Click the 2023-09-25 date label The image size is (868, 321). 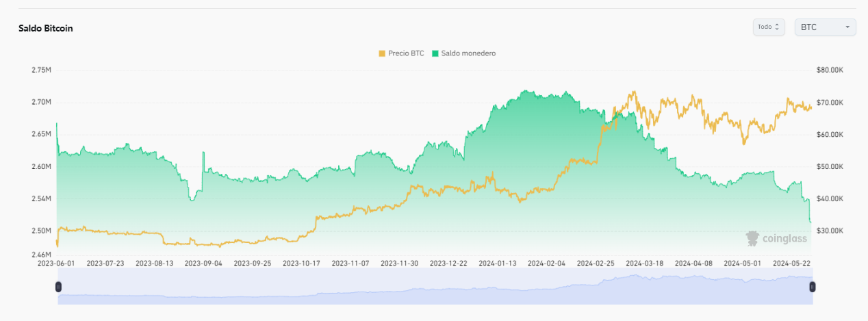pyautogui.click(x=253, y=263)
